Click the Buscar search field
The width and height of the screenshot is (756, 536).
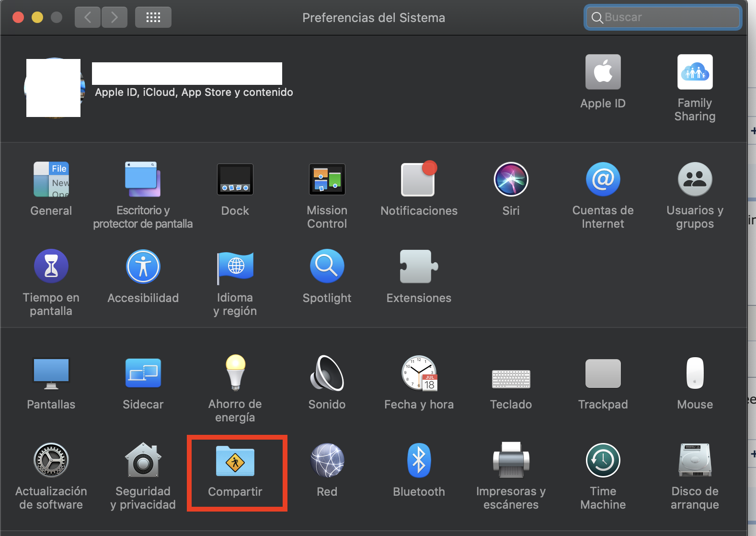coord(663,17)
